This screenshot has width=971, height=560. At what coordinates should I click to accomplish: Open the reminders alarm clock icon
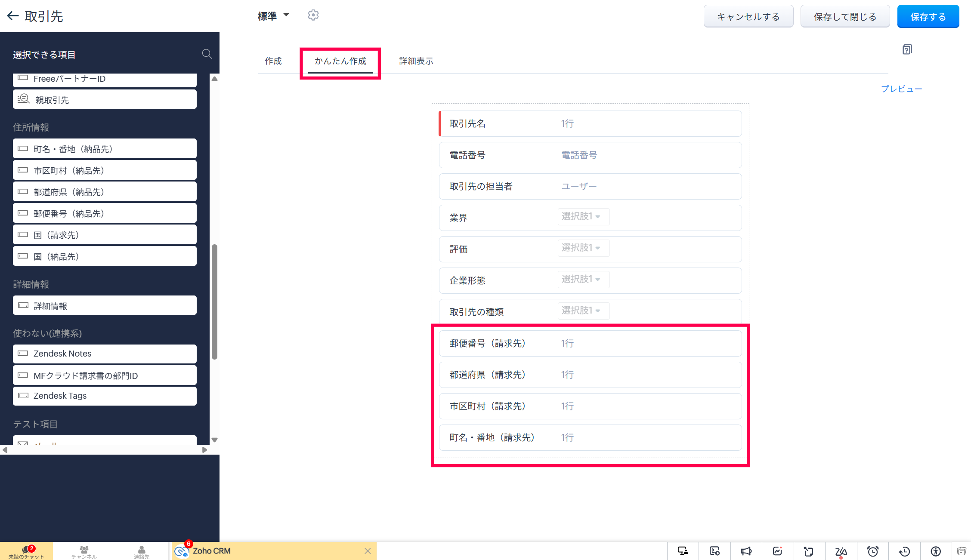(872, 551)
